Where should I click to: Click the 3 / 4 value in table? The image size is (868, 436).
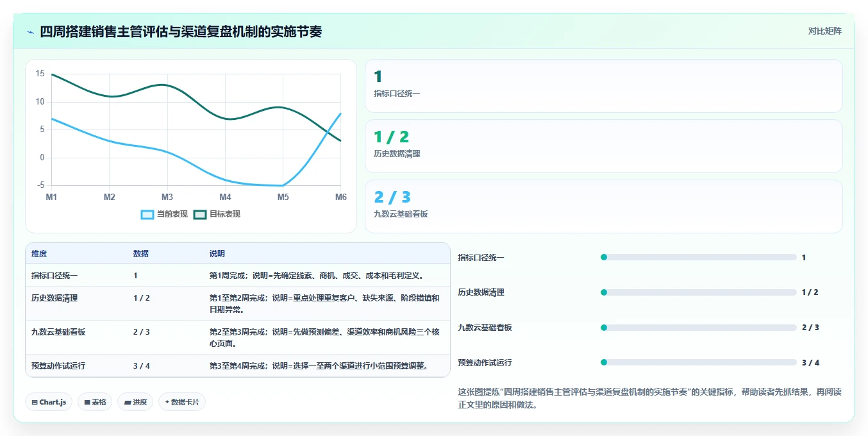click(142, 366)
